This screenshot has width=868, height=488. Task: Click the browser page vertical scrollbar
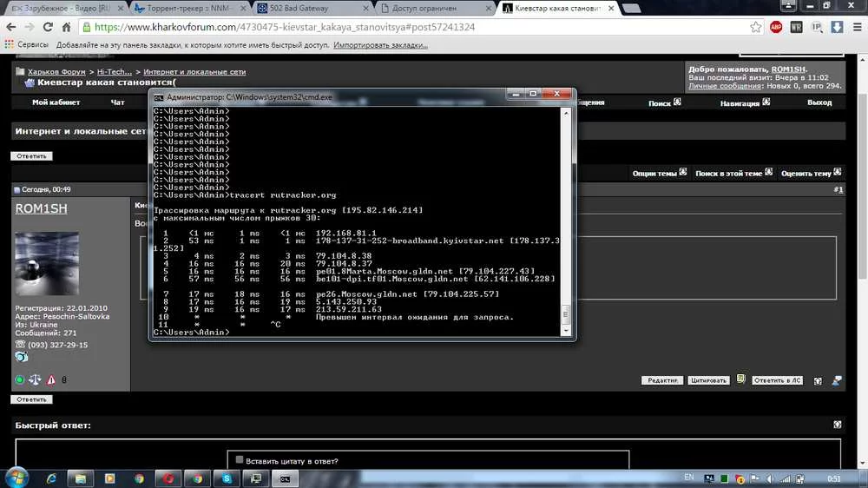[863, 186]
